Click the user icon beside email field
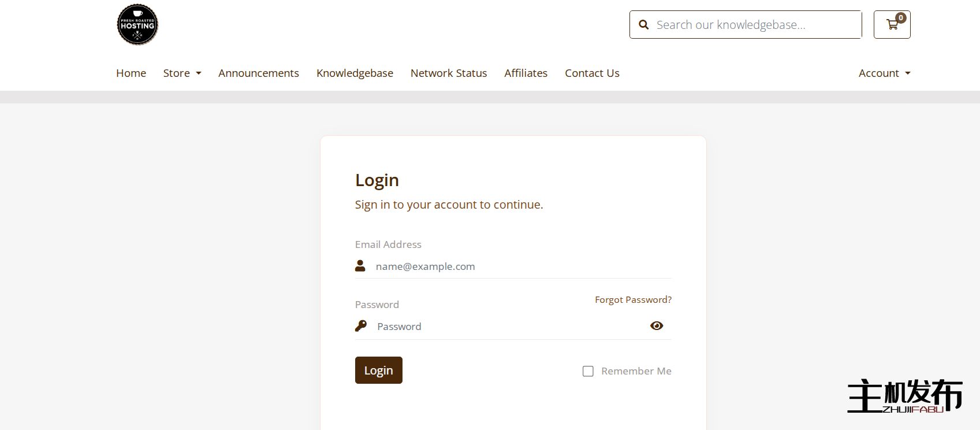The height and width of the screenshot is (430, 980). 360,266
